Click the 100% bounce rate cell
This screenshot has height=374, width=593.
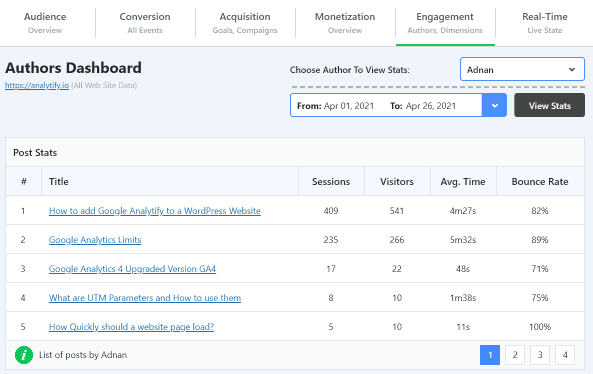(x=540, y=327)
